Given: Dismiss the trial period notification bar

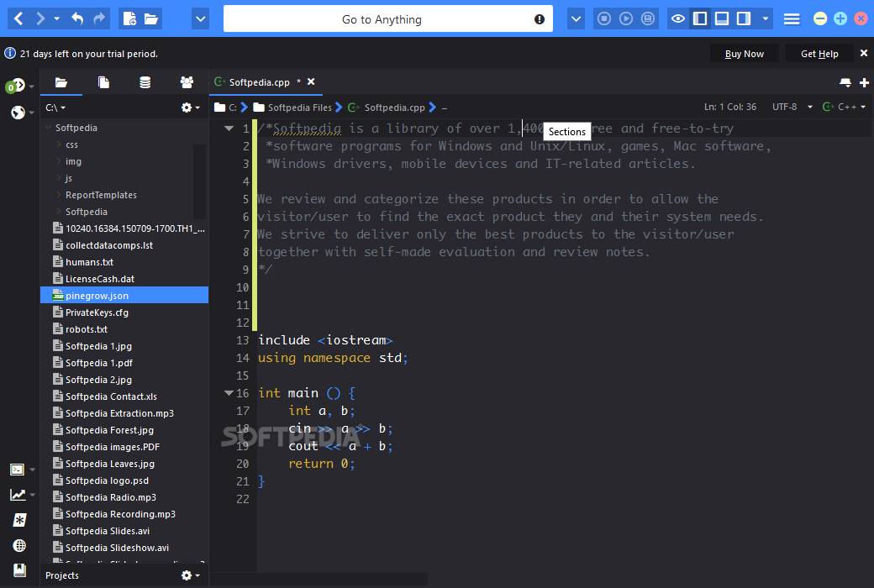Looking at the screenshot, I should [x=863, y=53].
